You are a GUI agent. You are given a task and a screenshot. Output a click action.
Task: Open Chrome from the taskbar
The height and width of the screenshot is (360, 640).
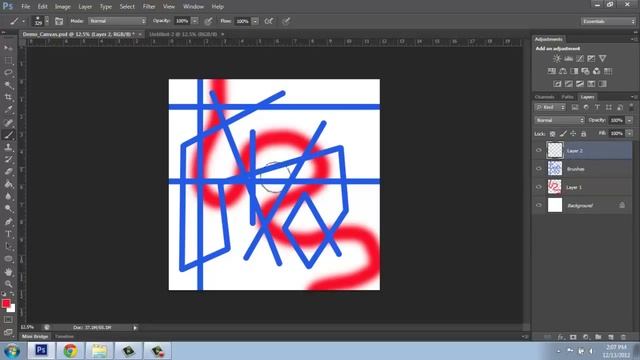pos(70,351)
